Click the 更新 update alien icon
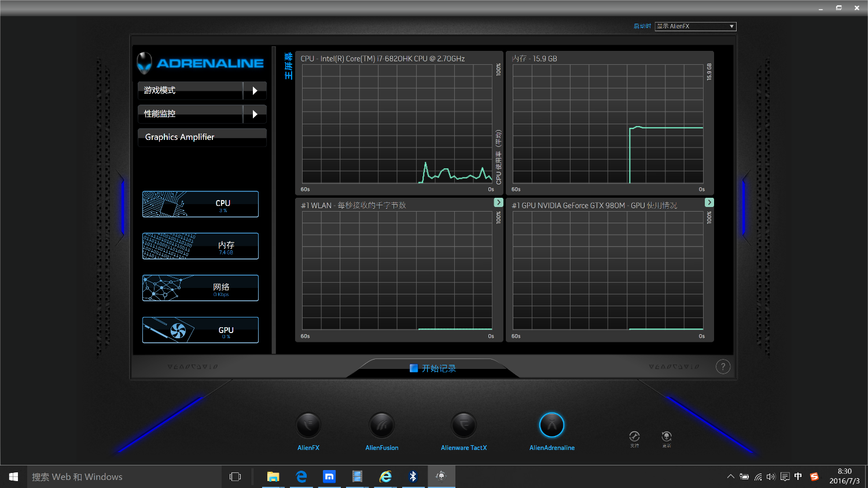Viewport: 868px width, 488px height. click(667, 437)
